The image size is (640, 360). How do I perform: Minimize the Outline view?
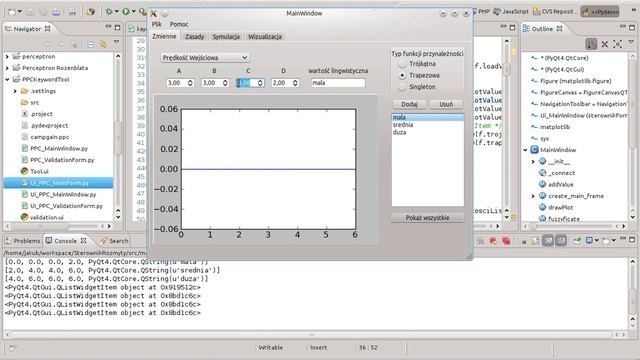(622, 27)
